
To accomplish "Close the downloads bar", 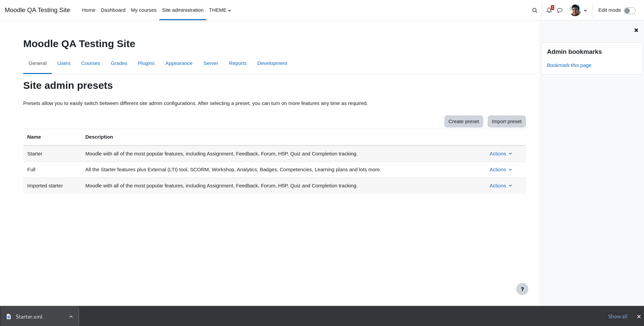I will [x=639, y=317].
